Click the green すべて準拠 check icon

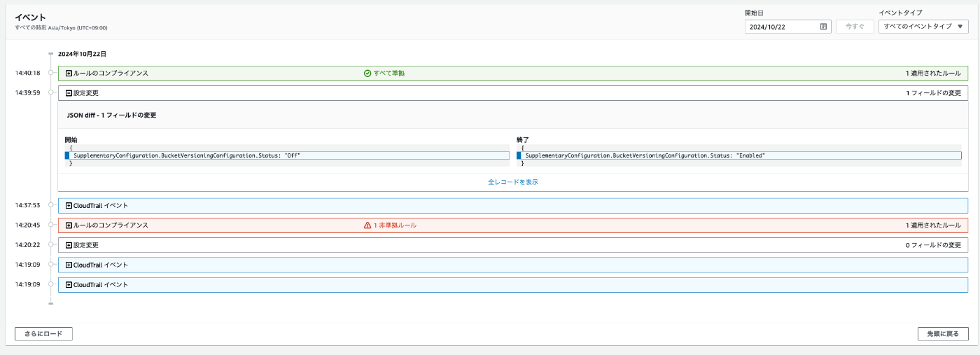[367, 73]
